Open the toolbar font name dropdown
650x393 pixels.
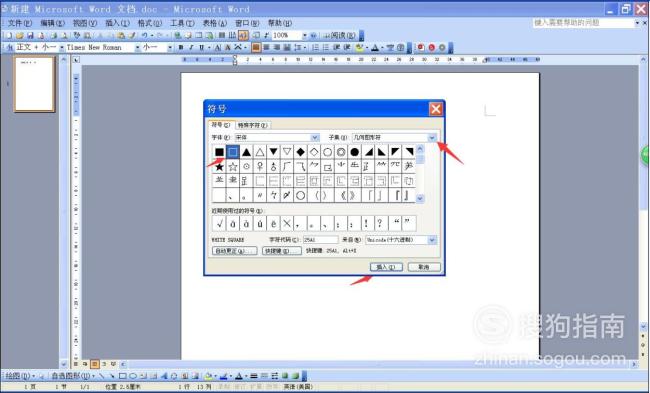(x=138, y=48)
